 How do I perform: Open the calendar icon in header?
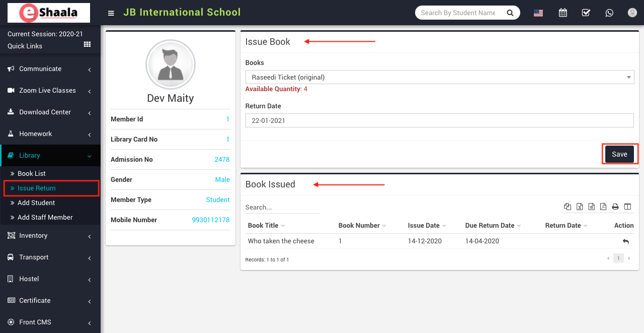pos(562,13)
